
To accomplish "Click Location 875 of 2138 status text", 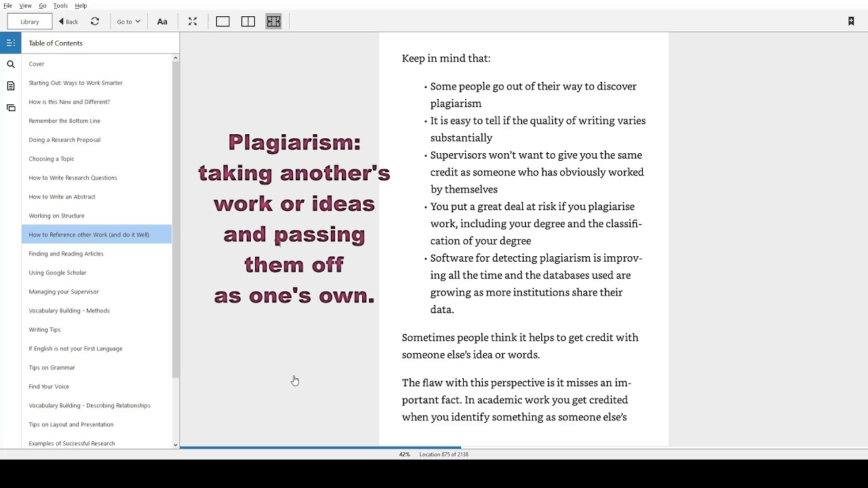I will click(x=443, y=454).
